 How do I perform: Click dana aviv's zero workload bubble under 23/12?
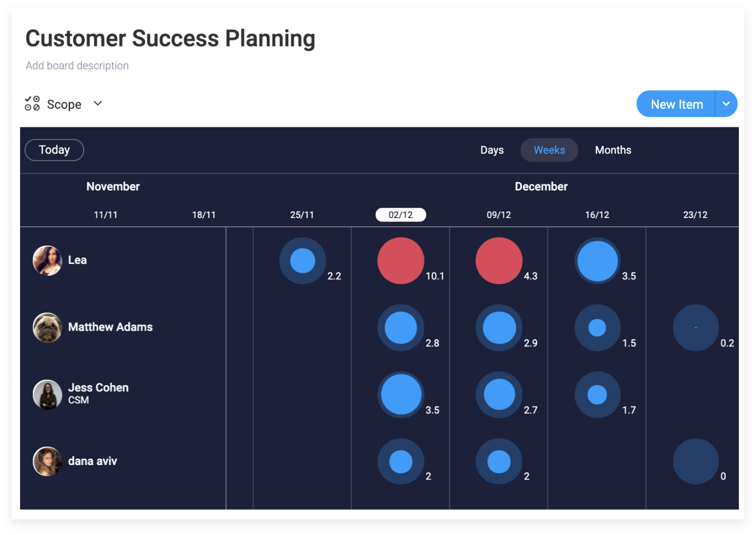tap(696, 461)
